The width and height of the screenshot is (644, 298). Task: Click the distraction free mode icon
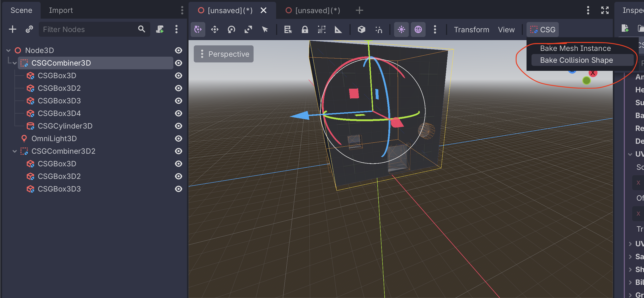tap(605, 10)
